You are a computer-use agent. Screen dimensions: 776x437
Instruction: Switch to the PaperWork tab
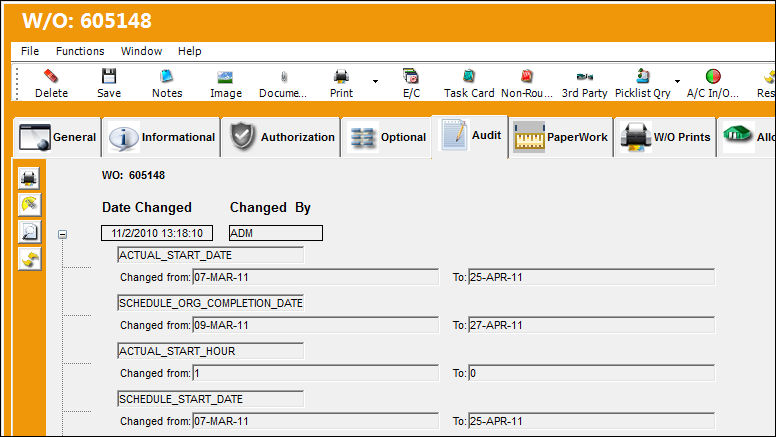561,137
